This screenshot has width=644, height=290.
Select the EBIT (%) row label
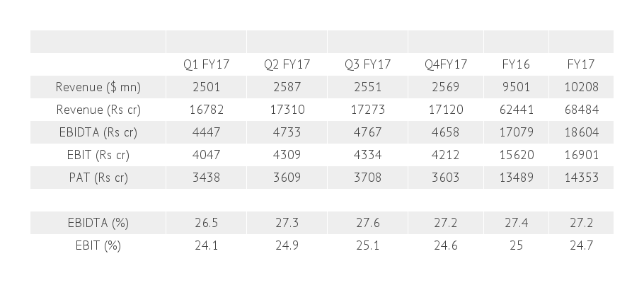click(98, 245)
